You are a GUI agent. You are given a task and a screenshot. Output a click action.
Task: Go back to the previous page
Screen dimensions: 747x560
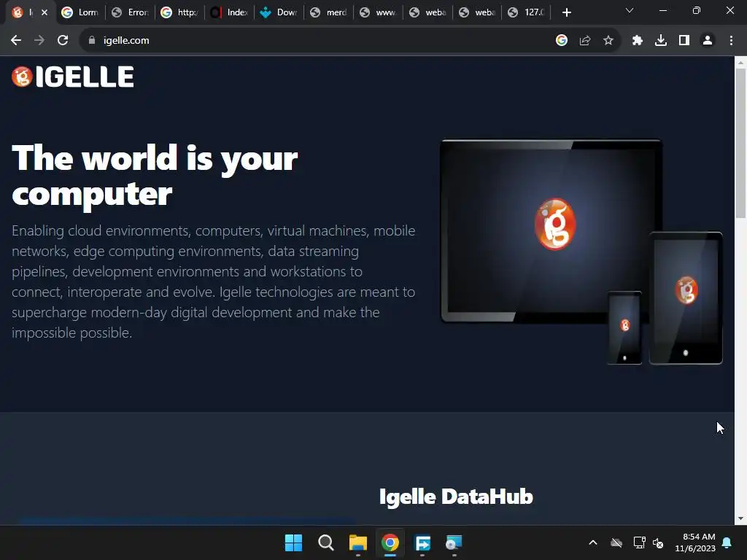[x=16, y=41]
